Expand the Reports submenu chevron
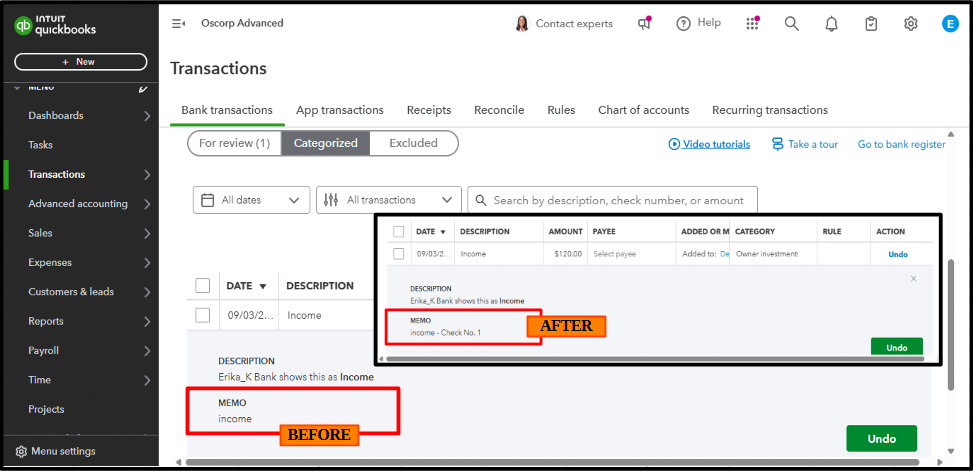Viewport: 973px width, 471px height. click(x=147, y=321)
